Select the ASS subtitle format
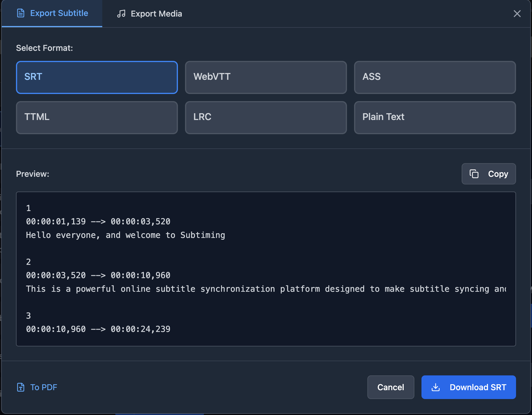 (x=434, y=77)
